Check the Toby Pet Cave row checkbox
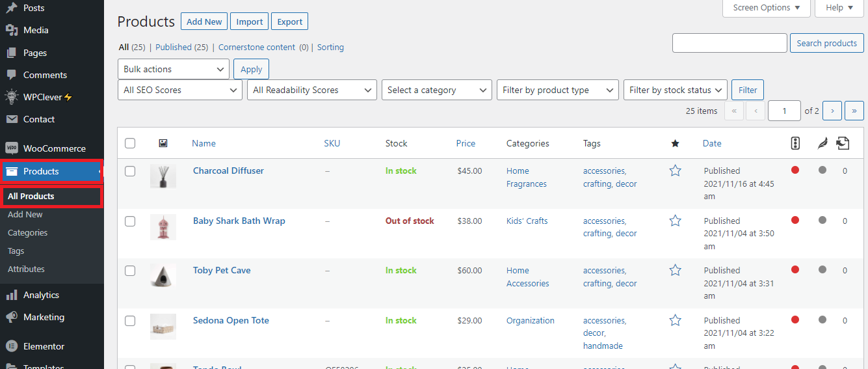 tap(130, 271)
